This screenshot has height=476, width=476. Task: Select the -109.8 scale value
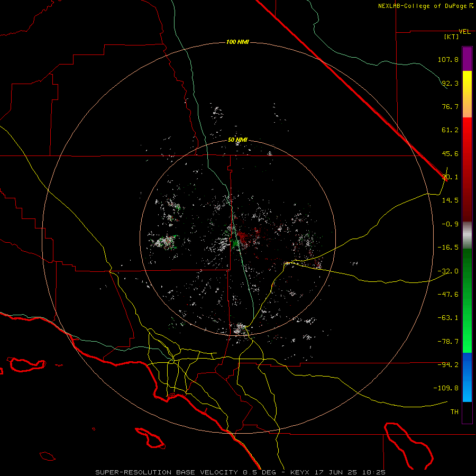(446, 388)
